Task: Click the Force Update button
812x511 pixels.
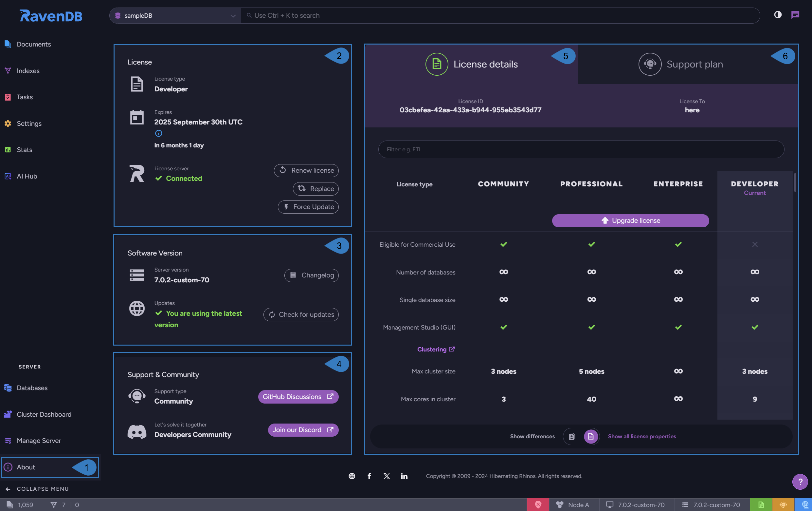Action: (308, 207)
